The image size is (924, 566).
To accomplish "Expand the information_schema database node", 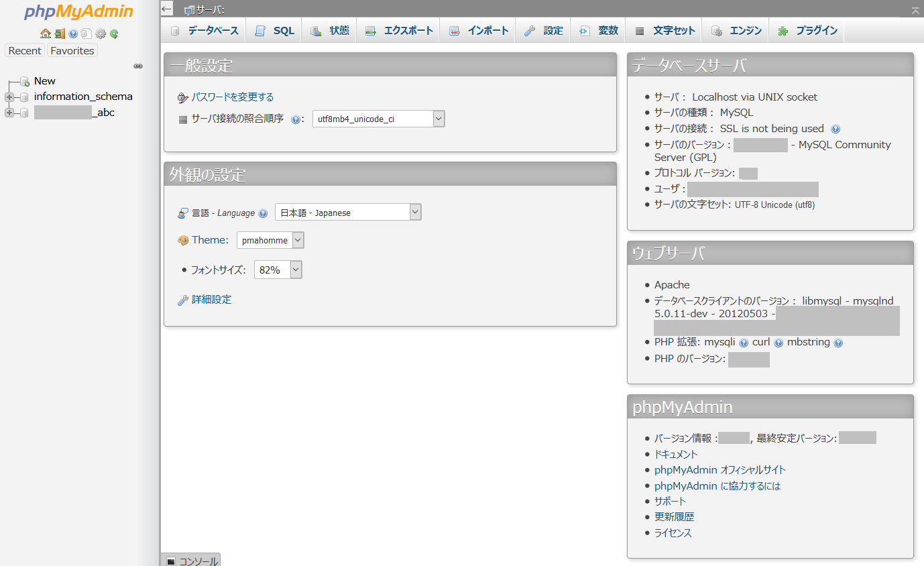I will point(9,97).
